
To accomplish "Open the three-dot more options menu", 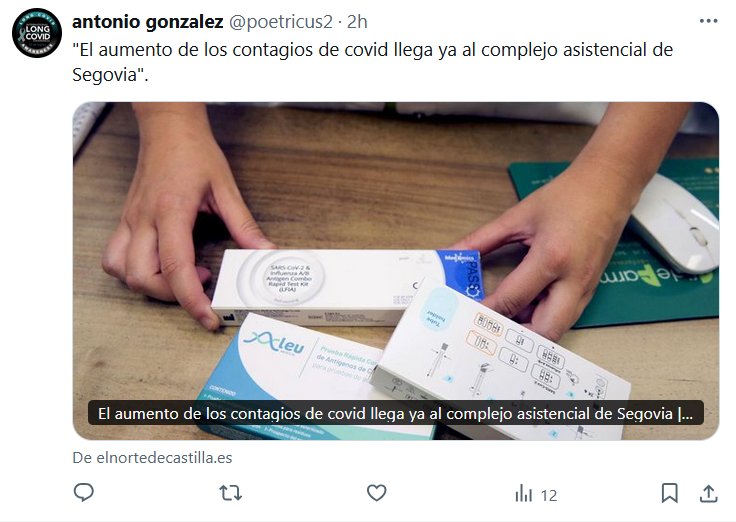I will point(708,21).
